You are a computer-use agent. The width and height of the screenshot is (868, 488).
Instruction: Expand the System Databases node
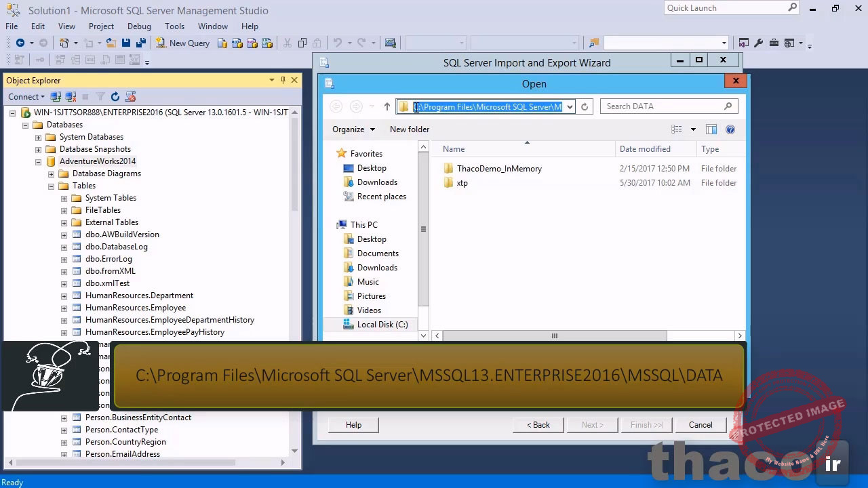click(x=39, y=137)
